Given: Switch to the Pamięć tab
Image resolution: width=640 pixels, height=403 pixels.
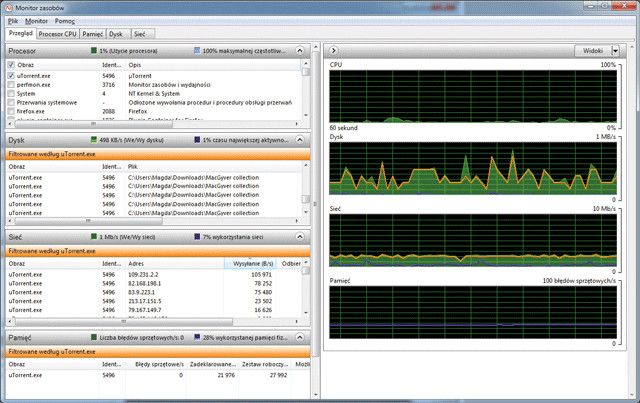Looking at the screenshot, I should 93,34.
